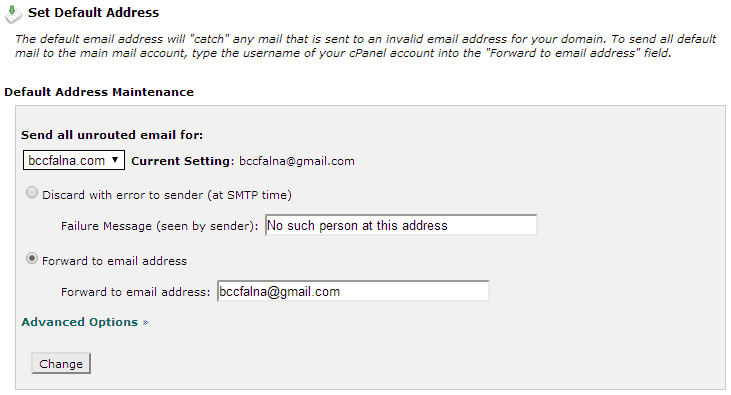Focus the Forward to email address input field

tap(353, 291)
